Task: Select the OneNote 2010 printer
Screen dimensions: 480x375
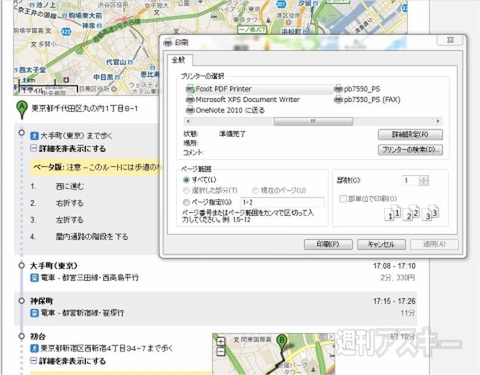Action: (225, 110)
